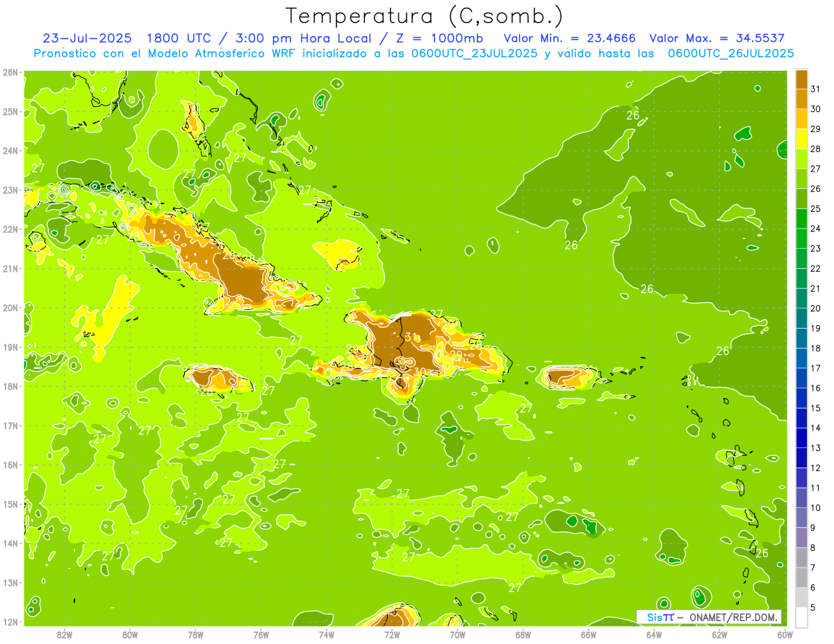Viewport: 834px width, 644px height.
Task: Click color scale segment between 25 and 26
Action: point(801,199)
